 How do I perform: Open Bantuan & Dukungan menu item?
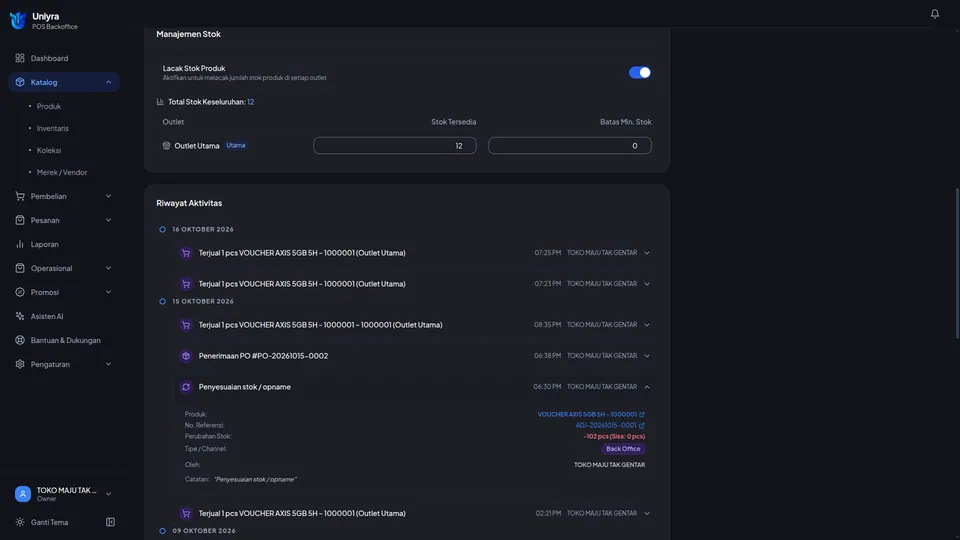point(64,340)
